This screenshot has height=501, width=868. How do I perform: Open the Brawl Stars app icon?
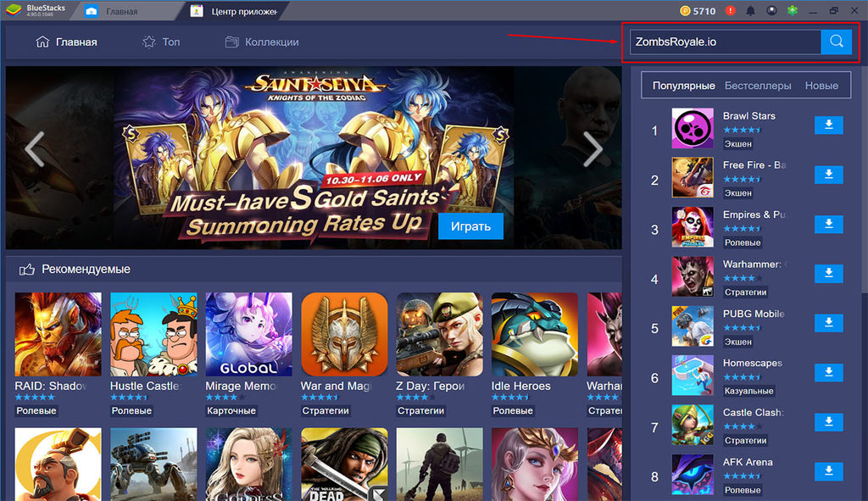pos(693,129)
